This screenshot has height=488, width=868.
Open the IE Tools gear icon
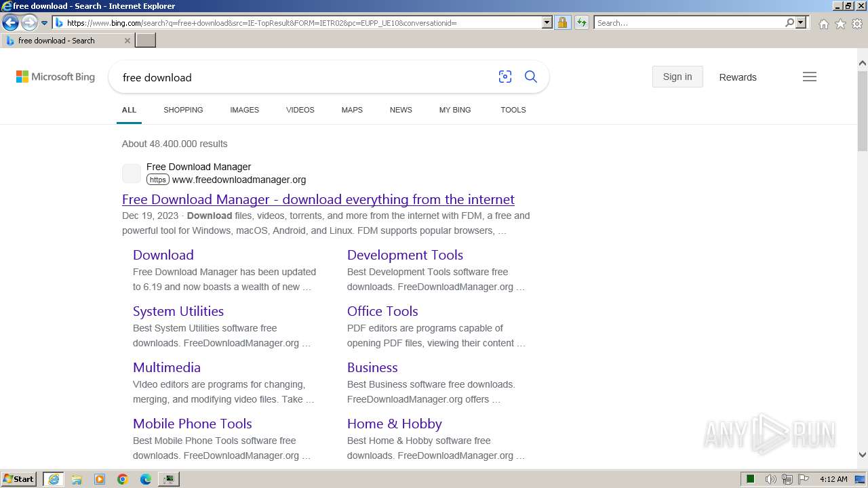tap(857, 24)
